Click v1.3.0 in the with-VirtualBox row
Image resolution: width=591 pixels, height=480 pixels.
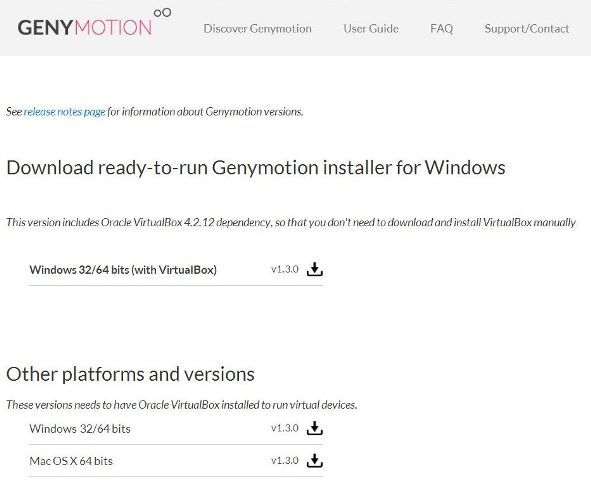[x=285, y=269]
